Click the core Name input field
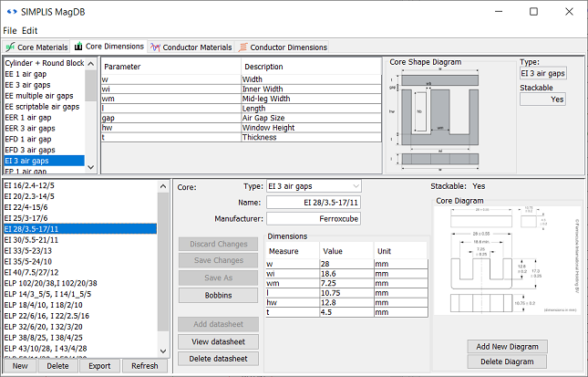 (x=314, y=203)
